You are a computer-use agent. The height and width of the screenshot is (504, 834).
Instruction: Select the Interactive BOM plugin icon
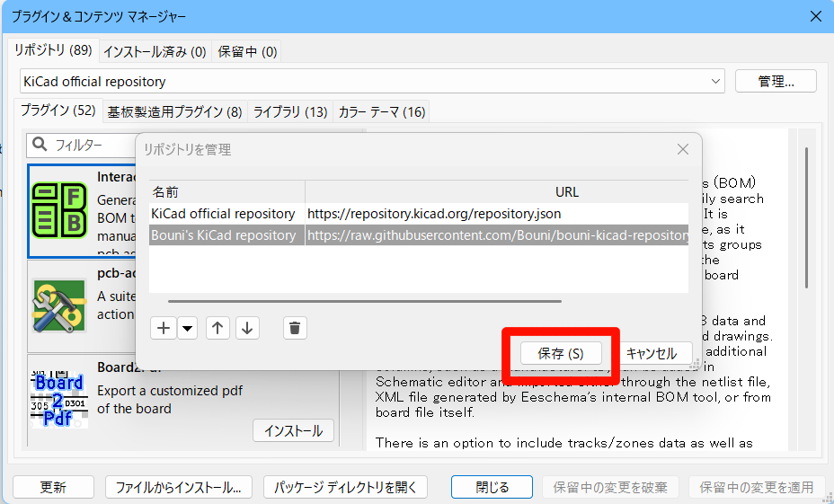coord(59,210)
